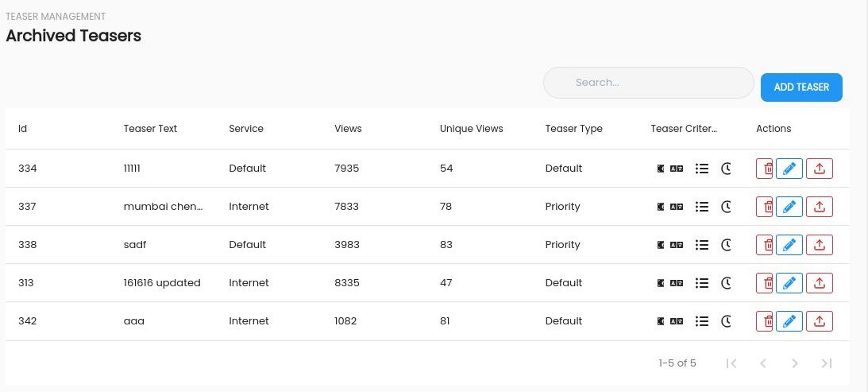Screen dimensions: 868x392
Task: Open the clock icon for teaser 338
Action: tap(726, 245)
